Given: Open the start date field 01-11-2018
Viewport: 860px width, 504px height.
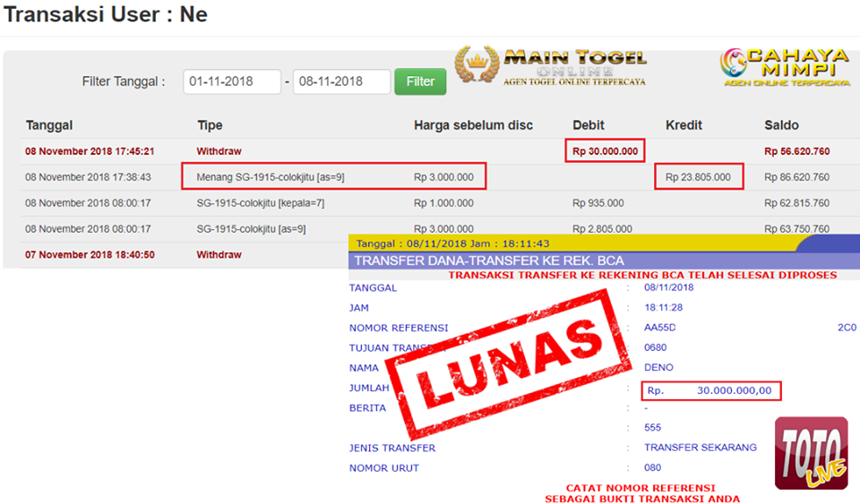Looking at the screenshot, I should pos(232,81).
